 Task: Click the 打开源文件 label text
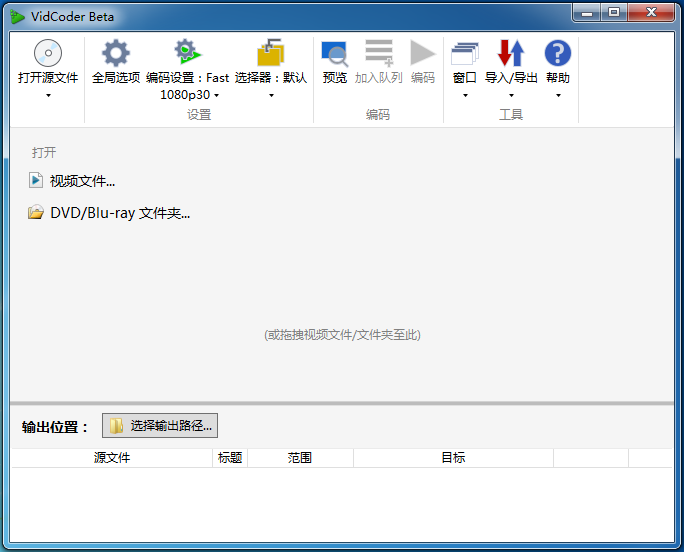coord(48,78)
